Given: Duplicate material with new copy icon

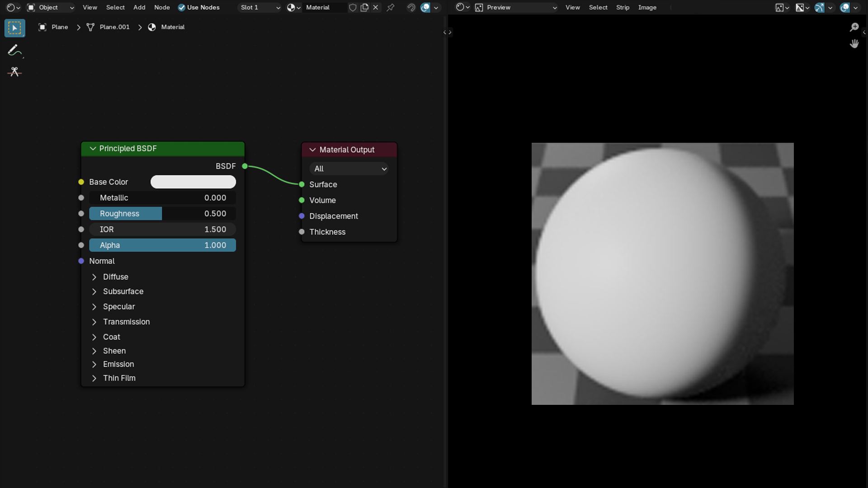Looking at the screenshot, I should 364,7.
